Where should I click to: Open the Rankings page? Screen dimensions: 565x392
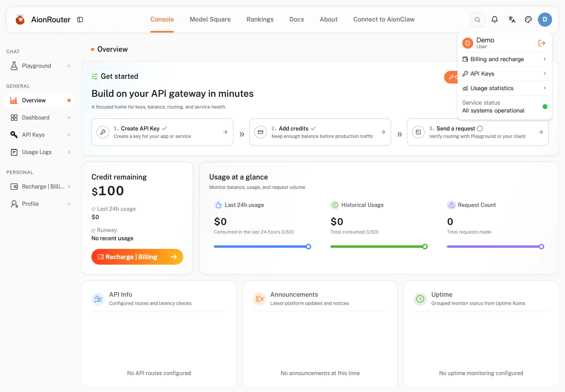(x=260, y=20)
